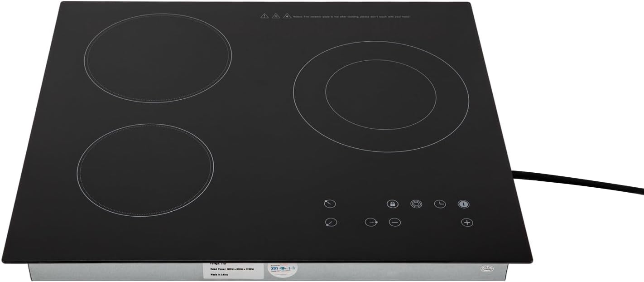The width and height of the screenshot is (644, 282).
Task: Tap the first warning triangle symbol
Action: point(264,16)
